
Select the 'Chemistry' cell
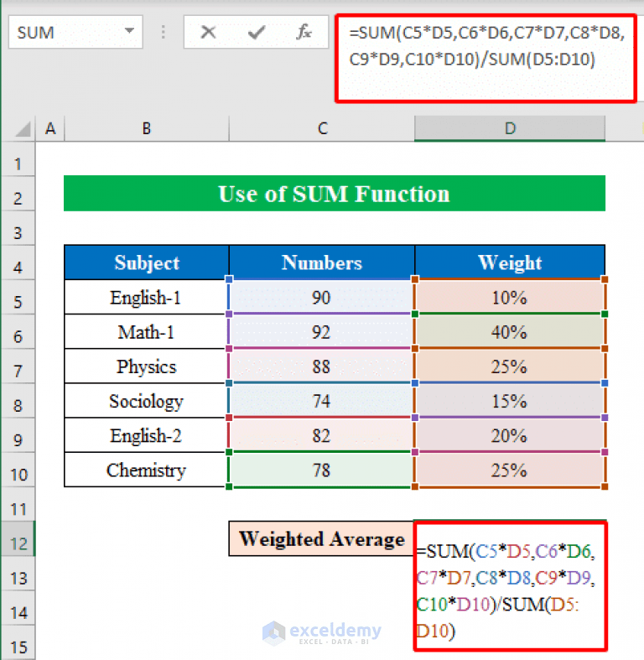coord(147,470)
